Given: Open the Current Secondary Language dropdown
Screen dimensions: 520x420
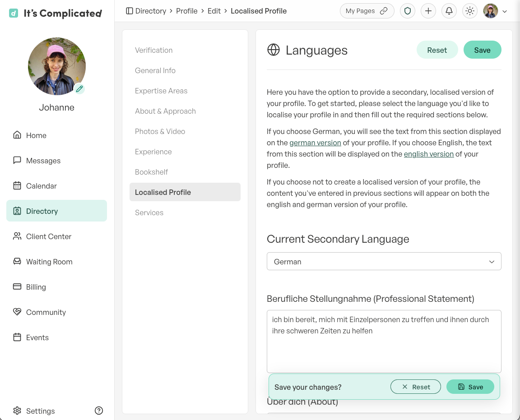Looking at the screenshot, I should pyautogui.click(x=384, y=261).
